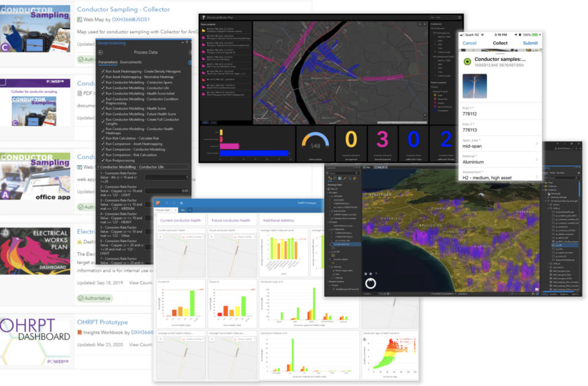Image resolution: width=588 pixels, height=386 pixels.
Task: Click Additional statistics heading card
Action: click(x=278, y=220)
